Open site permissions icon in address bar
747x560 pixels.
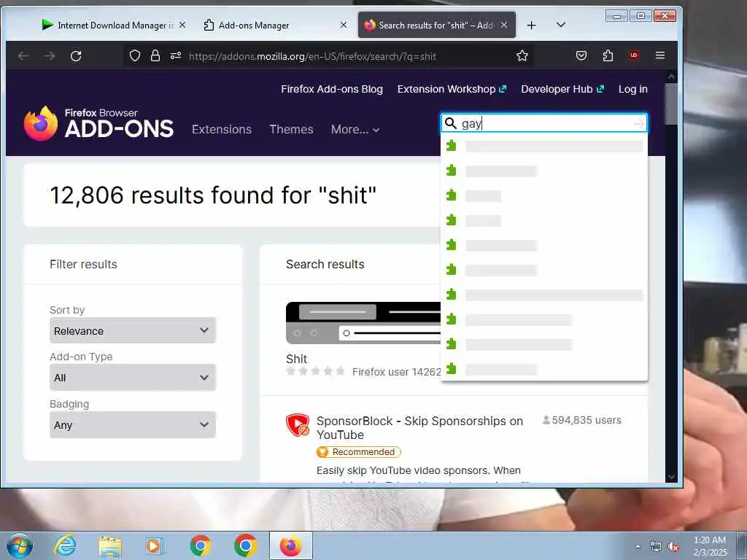[176, 55]
